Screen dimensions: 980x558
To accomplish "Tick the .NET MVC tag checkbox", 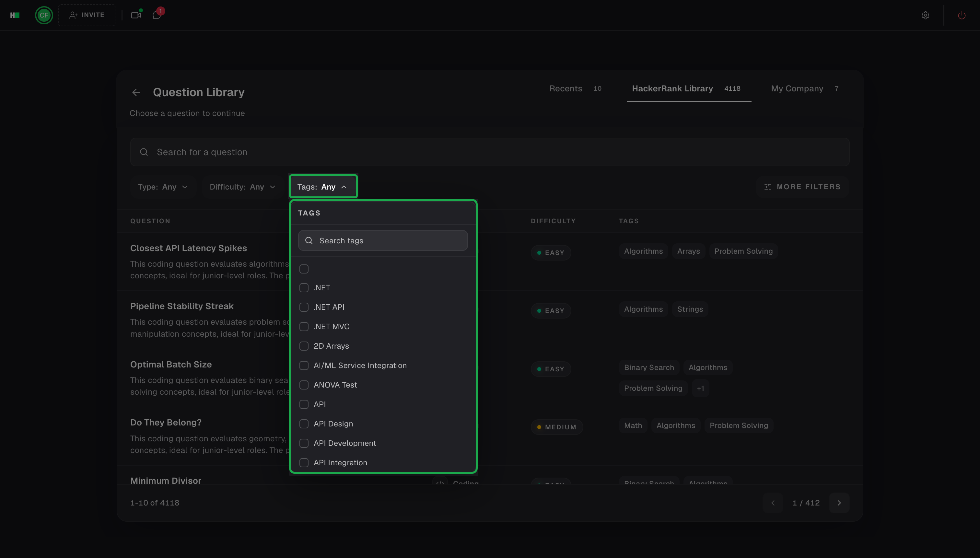I will (x=304, y=327).
